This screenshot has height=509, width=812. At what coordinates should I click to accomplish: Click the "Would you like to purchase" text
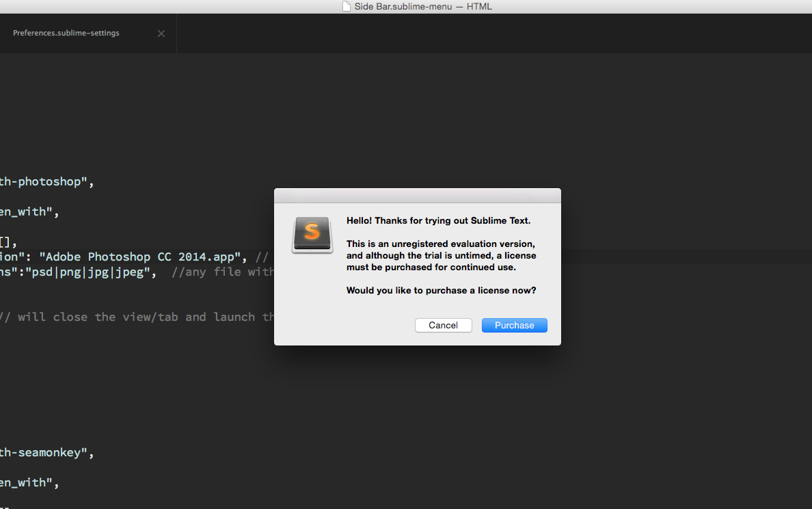442,290
